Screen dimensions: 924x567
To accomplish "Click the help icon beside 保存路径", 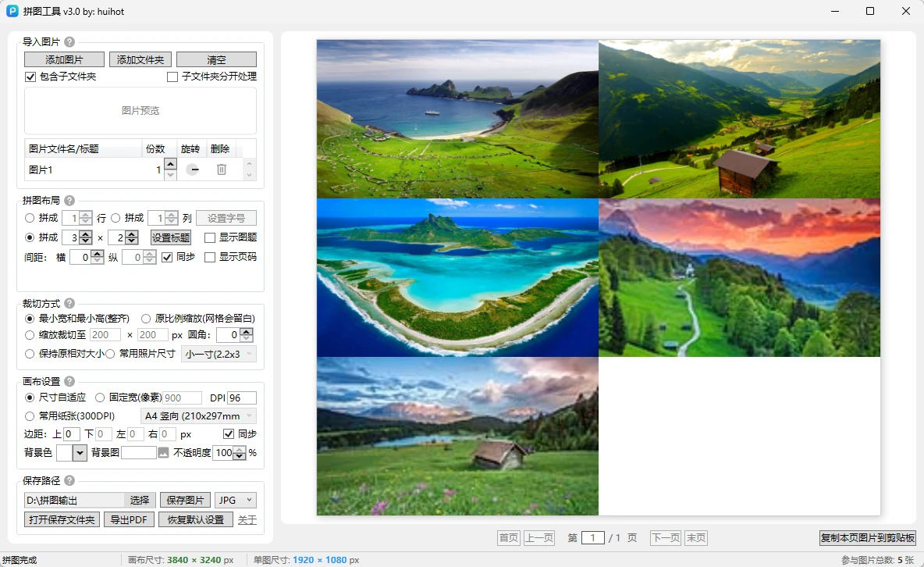I will click(69, 480).
